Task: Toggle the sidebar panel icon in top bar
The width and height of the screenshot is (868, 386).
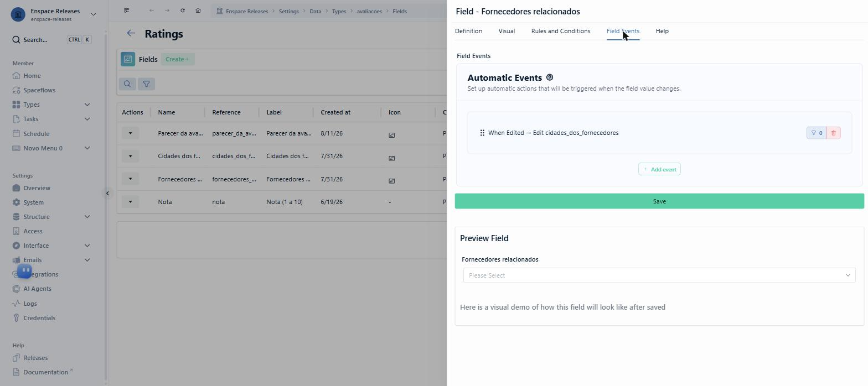Action: tap(127, 11)
